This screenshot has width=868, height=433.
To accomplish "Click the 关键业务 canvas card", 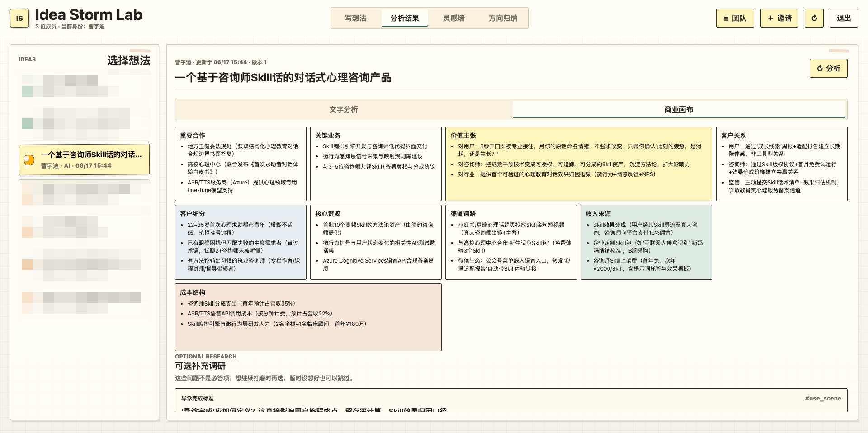I will pyautogui.click(x=376, y=164).
